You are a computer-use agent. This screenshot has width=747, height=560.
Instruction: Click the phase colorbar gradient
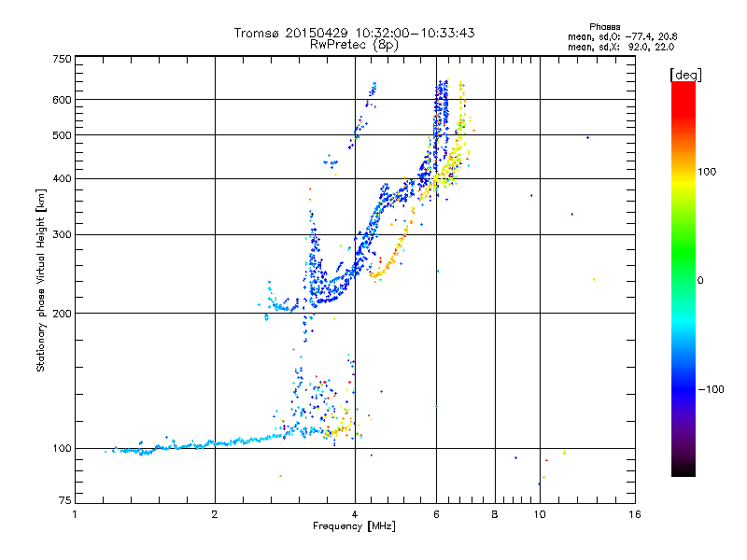tap(684, 278)
